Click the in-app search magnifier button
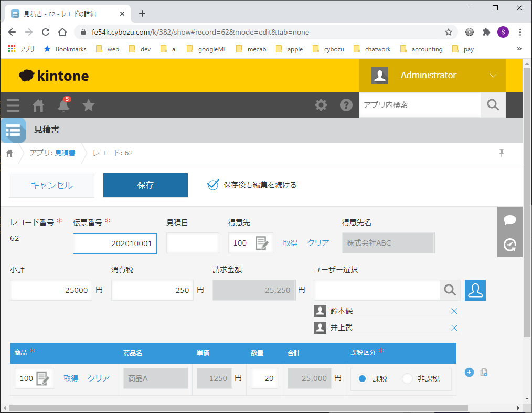This screenshot has height=413, width=532. point(493,105)
